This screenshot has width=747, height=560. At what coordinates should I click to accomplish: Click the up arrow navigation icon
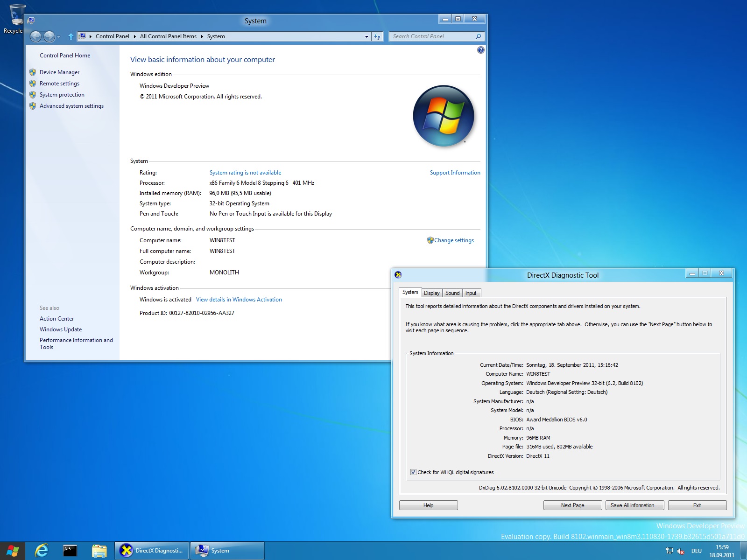pos(70,36)
